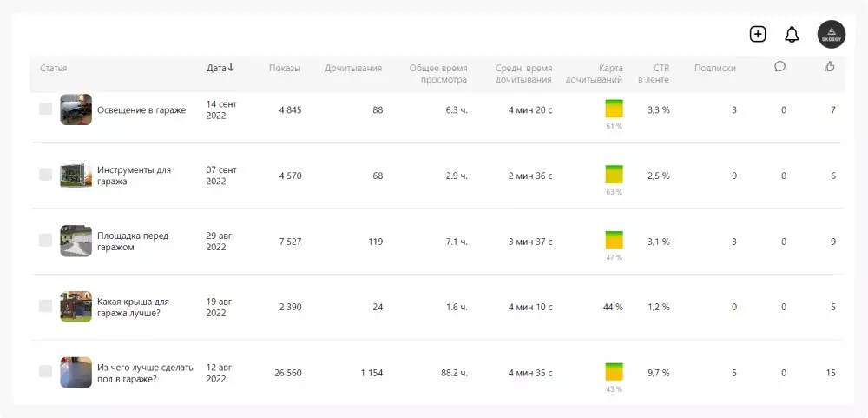Click the comments column speech bubble icon
The image size is (868, 418).
pyautogui.click(x=779, y=67)
